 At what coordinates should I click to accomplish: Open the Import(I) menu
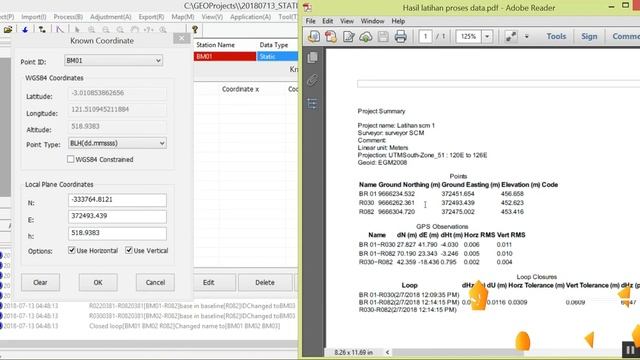[33, 17]
